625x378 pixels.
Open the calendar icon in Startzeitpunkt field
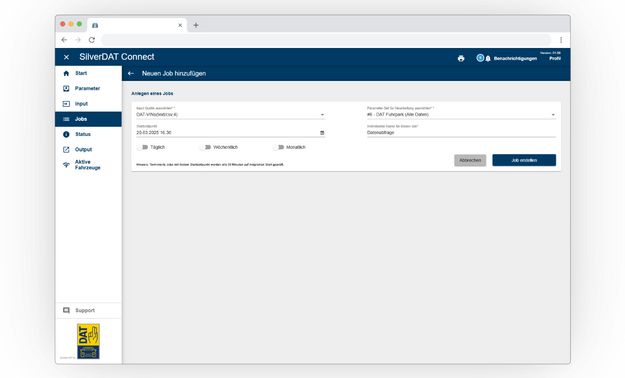(322, 133)
